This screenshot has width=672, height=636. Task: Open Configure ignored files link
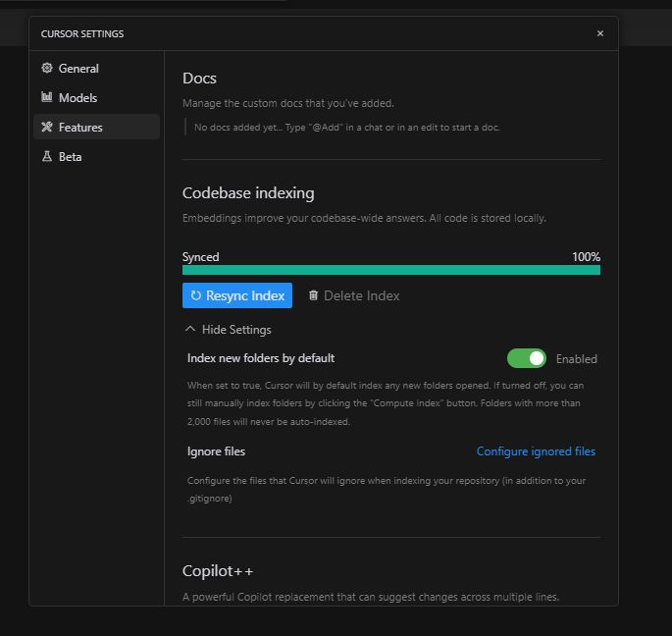pos(536,451)
